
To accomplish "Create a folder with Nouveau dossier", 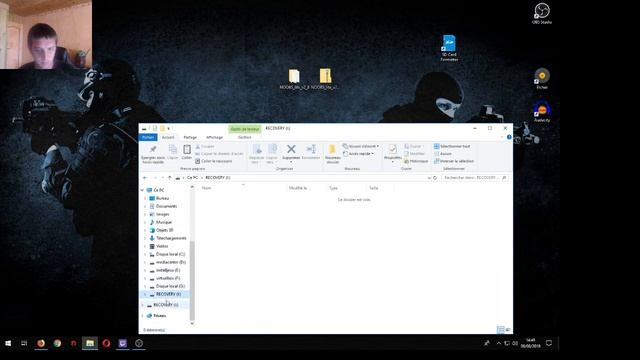I will (x=333, y=154).
